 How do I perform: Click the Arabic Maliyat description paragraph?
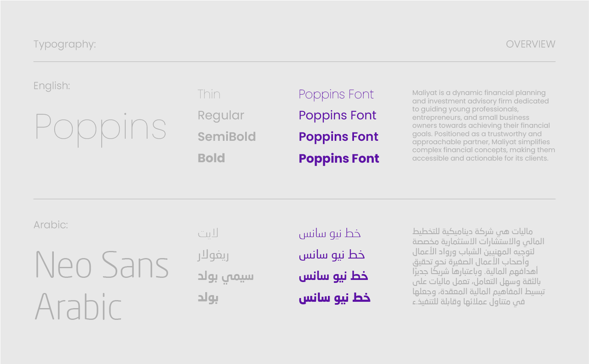tap(478, 266)
